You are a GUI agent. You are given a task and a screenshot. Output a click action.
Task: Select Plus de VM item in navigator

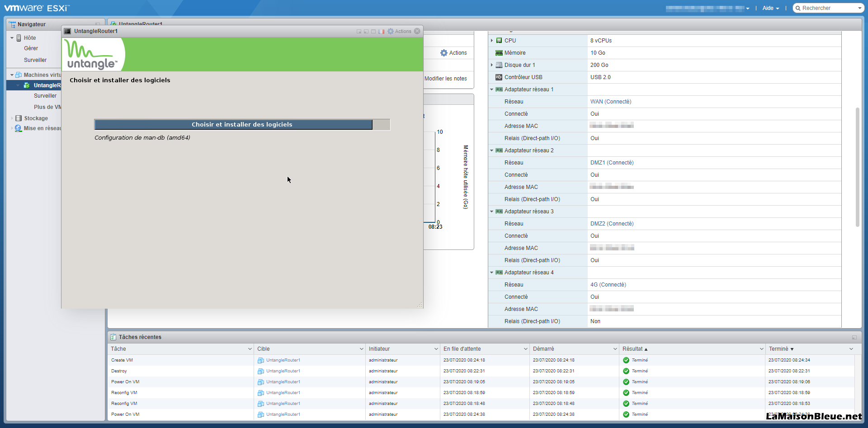click(x=47, y=107)
